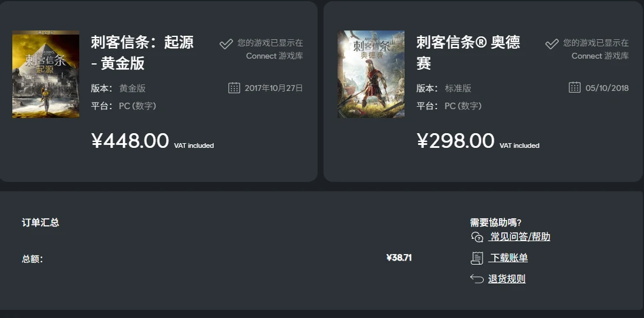The image size is (644, 318).
Task: Click the 需要協助嗎? heading
Action: (x=495, y=223)
